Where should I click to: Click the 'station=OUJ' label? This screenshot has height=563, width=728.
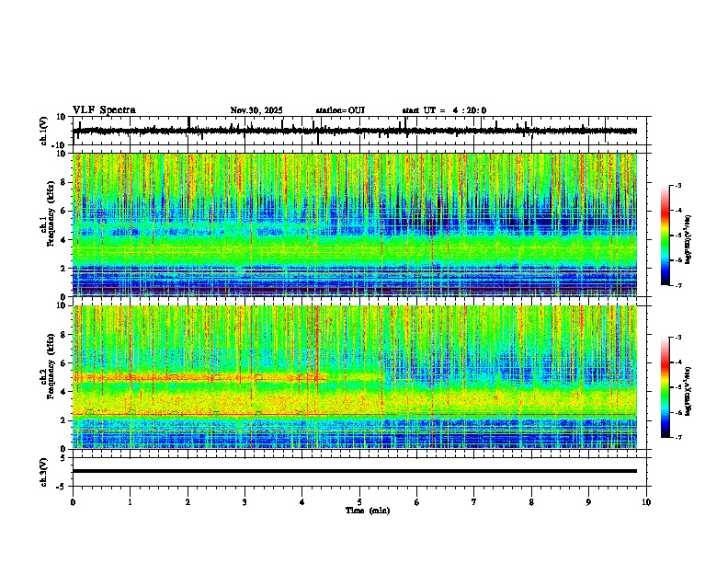tap(340, 110)
